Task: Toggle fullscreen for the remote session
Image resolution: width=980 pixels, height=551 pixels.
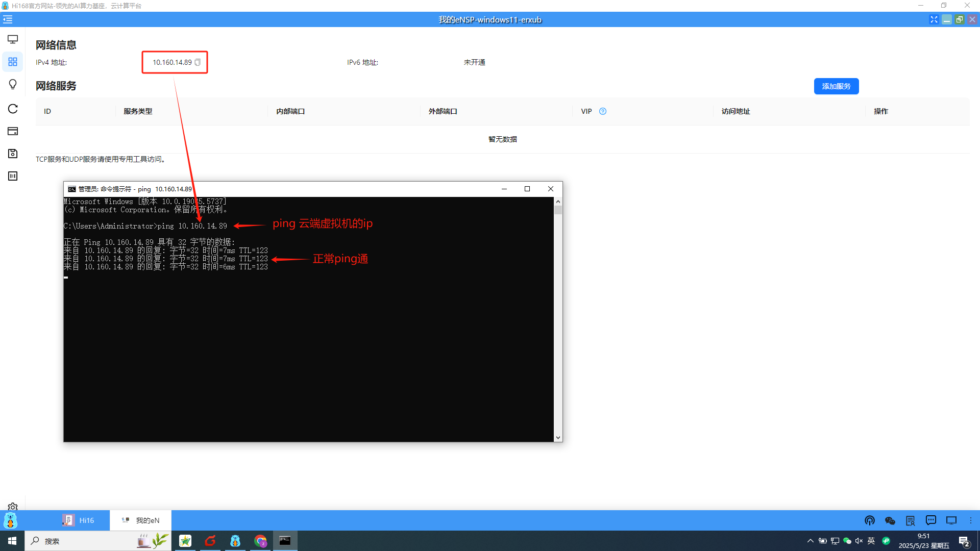Action: tap(934, 19)
